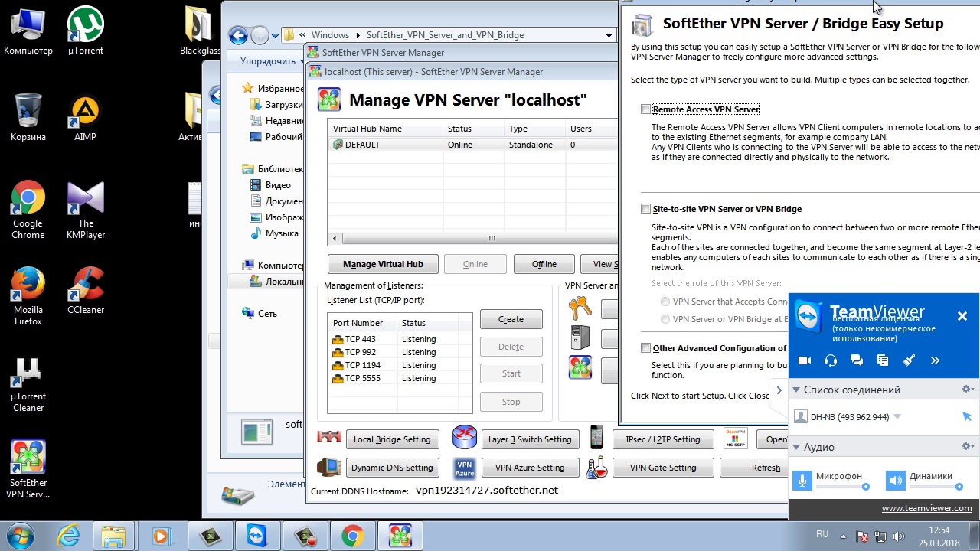Click RU language indicator in tray
The image size is (980, 551).
click(822, 534)
